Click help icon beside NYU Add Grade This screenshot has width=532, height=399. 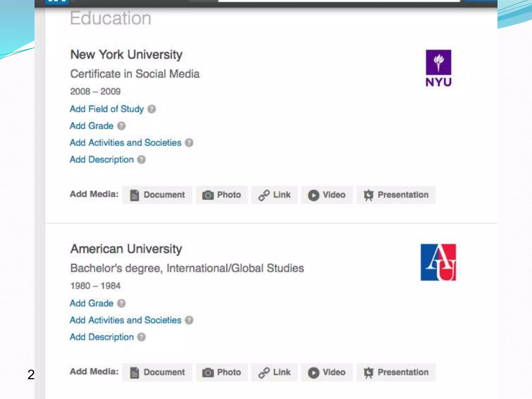click(x=121, y=126)
